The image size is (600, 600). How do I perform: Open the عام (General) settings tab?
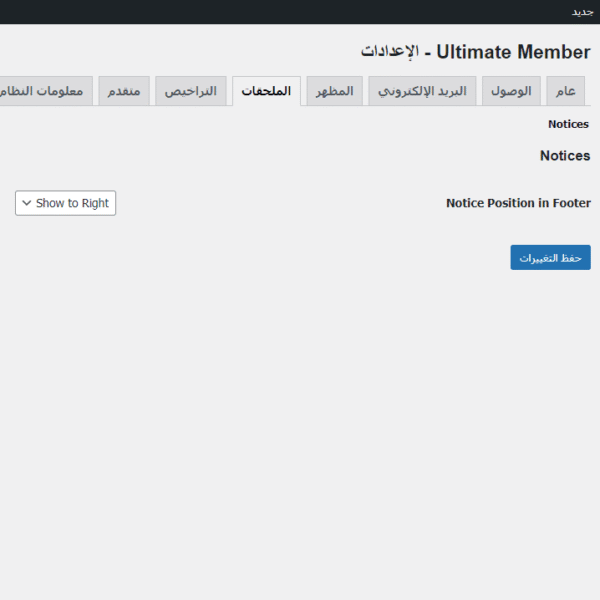565,91
